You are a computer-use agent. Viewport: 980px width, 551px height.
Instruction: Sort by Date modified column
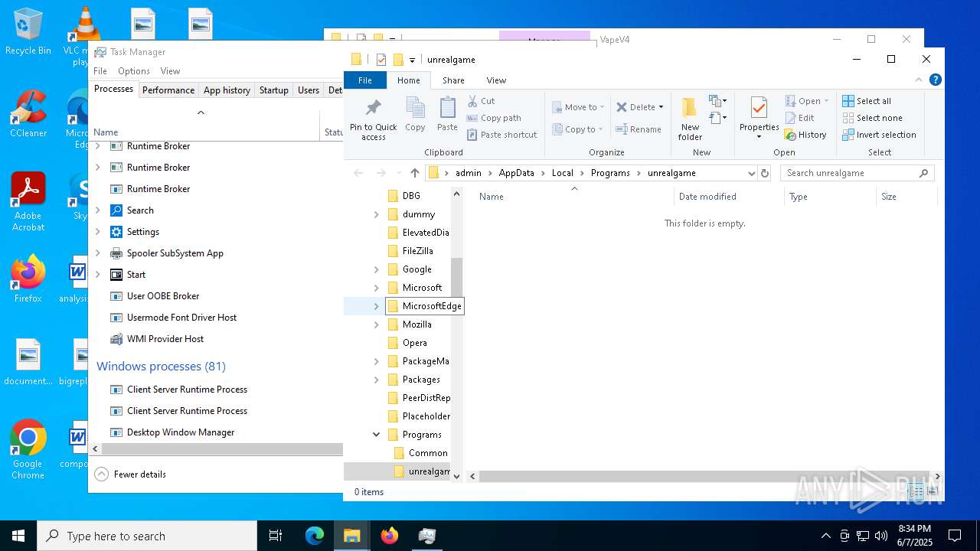click(729, 197)
